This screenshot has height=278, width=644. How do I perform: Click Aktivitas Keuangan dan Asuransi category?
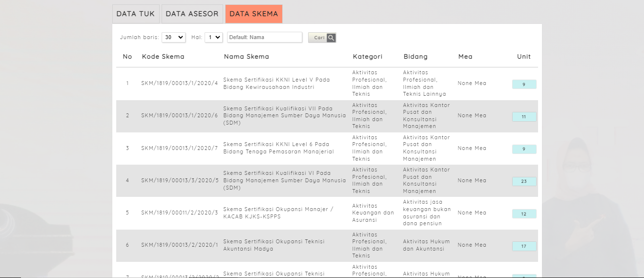(373, 213)
